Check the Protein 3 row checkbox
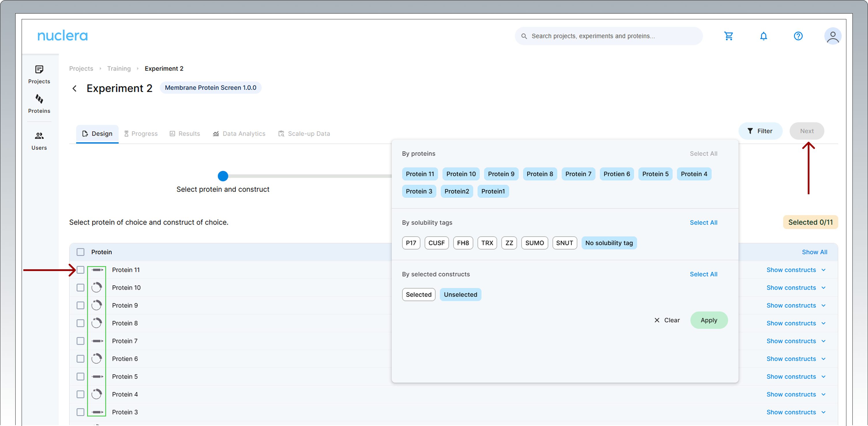 pyautogui.click(x=80, y=412)
